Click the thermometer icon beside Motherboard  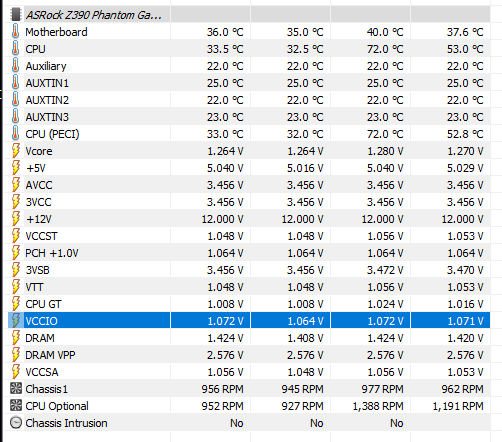(x=15, y=31)
